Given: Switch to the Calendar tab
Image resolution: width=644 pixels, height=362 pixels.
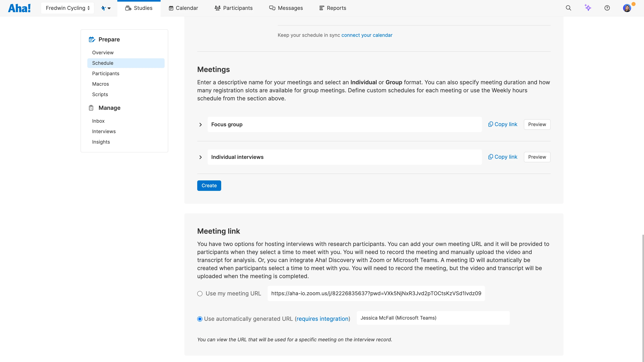Looking at the screenshot, I should pos(183,8).
